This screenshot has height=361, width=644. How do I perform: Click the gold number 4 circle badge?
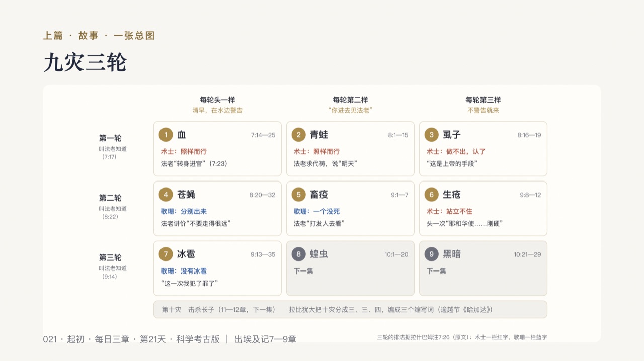pyautogui.click(x=166, y=195)
